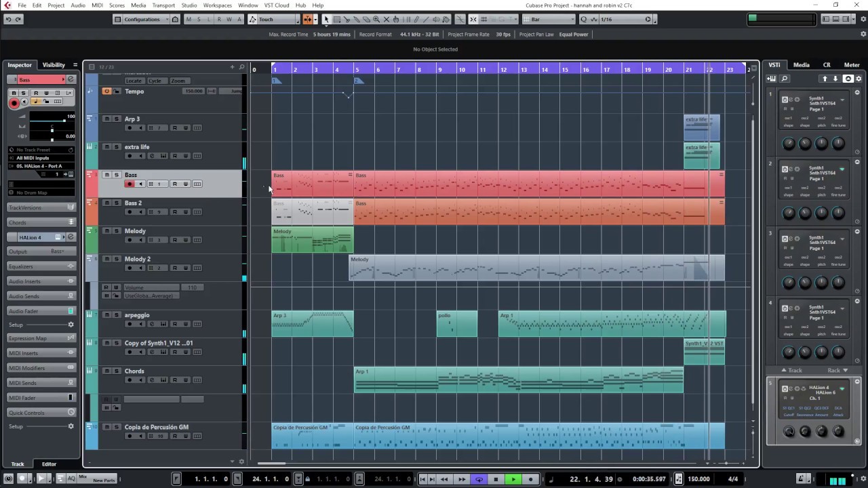Expand the MIDI Inserts inspector section
The height and width of the screenshot is (488, 868).
41,353
